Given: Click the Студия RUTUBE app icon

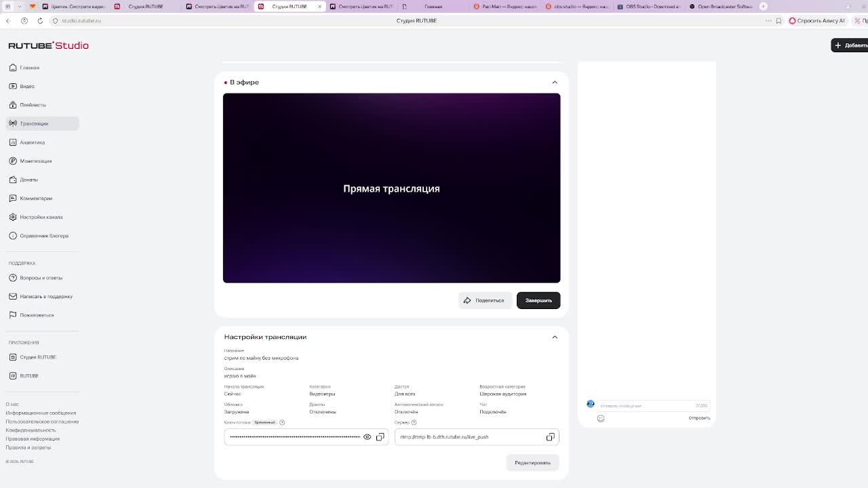Looking at the screenshot, I should tap(13, 357).
